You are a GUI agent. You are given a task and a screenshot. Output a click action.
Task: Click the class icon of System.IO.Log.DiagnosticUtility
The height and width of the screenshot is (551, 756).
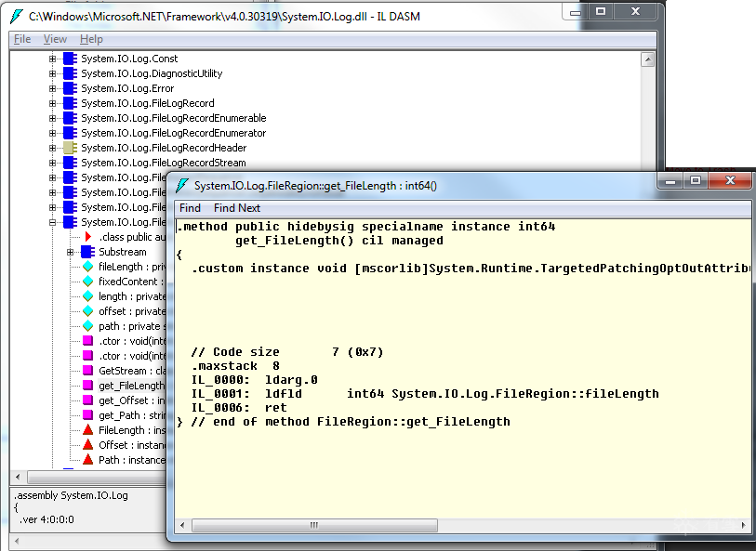pyautogui.click(x=70, y=73)
